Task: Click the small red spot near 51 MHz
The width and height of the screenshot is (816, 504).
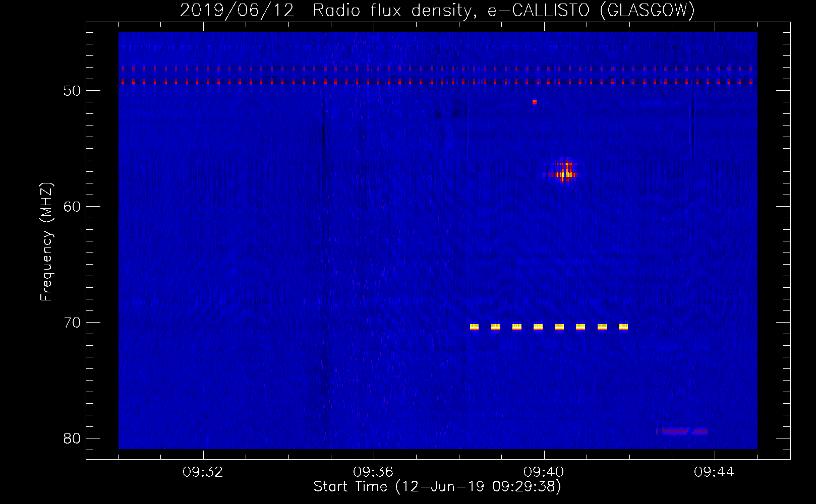Action: click(x=535, y=102)
